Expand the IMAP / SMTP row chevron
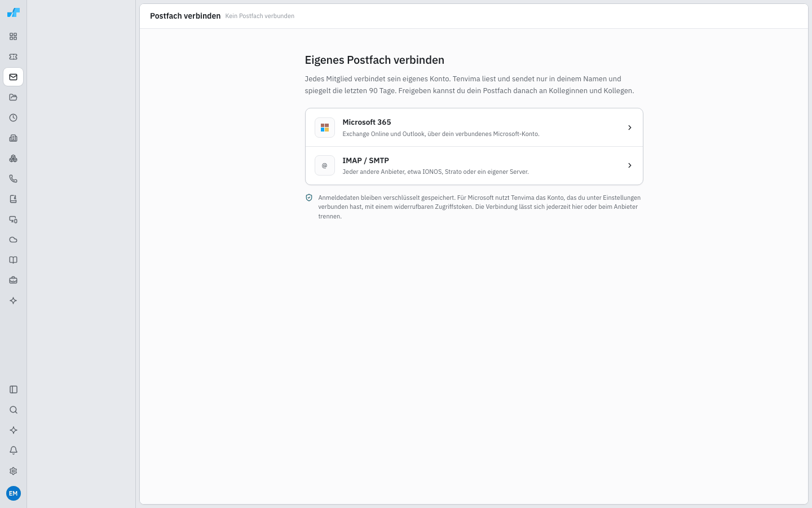This screenshot has height=508, width=812. click(629, 165)
